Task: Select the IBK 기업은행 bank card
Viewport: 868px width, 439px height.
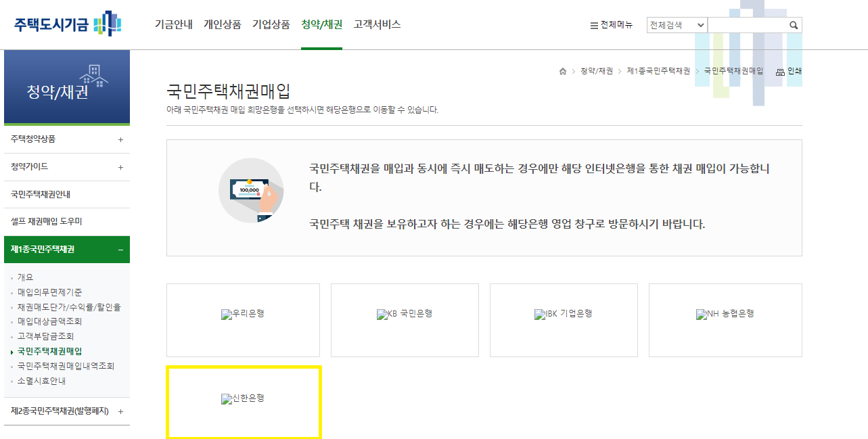Action: 564,320
